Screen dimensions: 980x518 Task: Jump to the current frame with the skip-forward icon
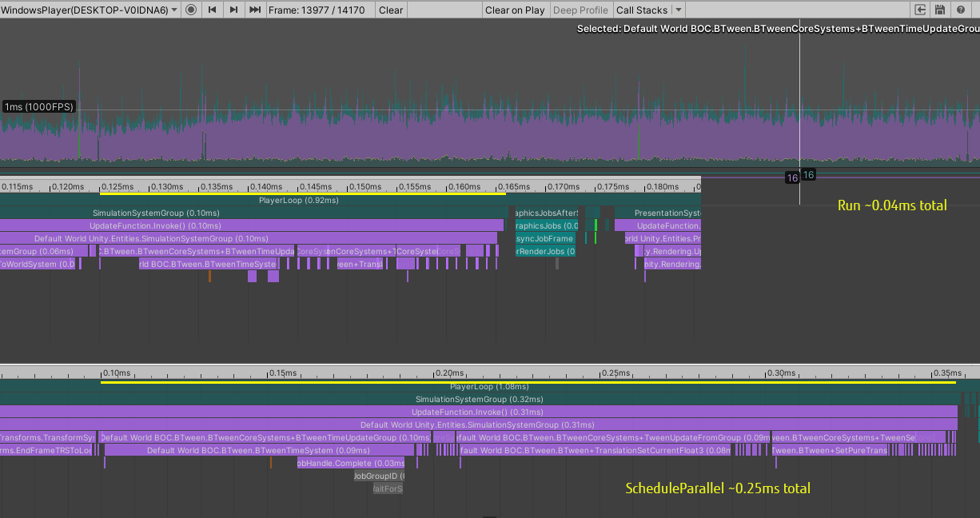(x=254, y=10)
